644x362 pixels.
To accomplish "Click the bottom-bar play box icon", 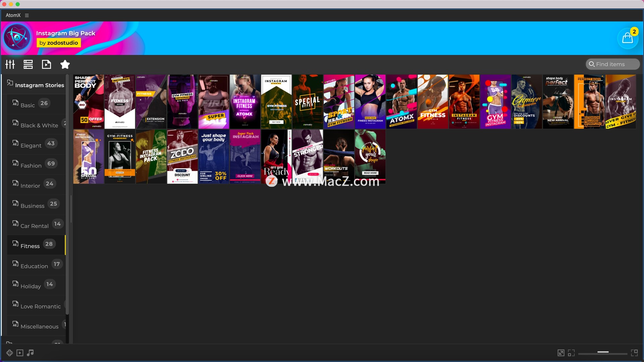I will tap(20, 353).
